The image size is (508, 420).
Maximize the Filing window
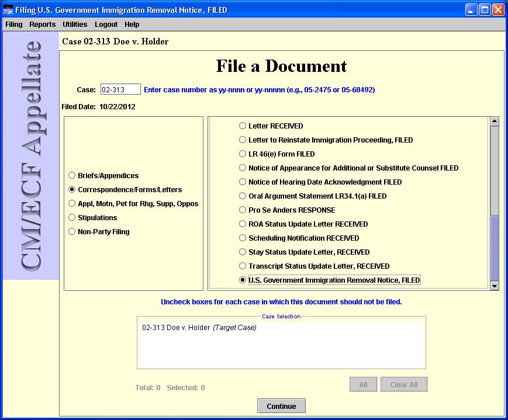pos(485,10)
